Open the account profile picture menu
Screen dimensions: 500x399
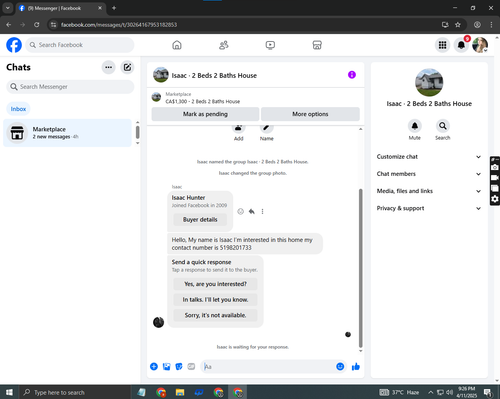click(x=480, y=45)
